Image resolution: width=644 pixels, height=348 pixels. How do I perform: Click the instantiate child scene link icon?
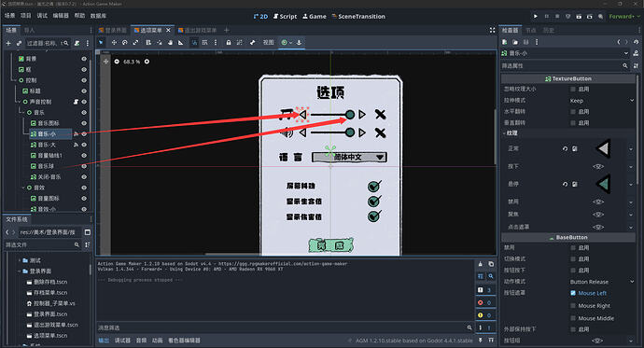(x=19, y=43)
